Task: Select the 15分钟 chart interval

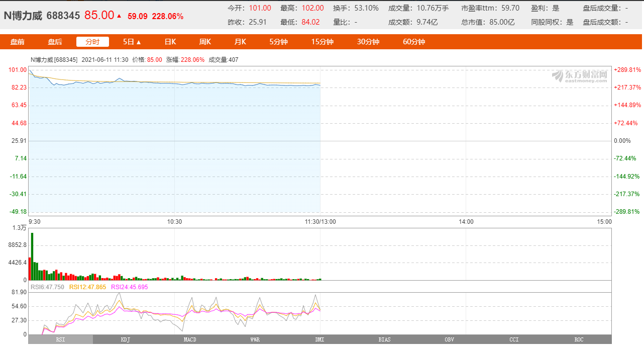Action: pyautogui.click(x=322, y=42)
